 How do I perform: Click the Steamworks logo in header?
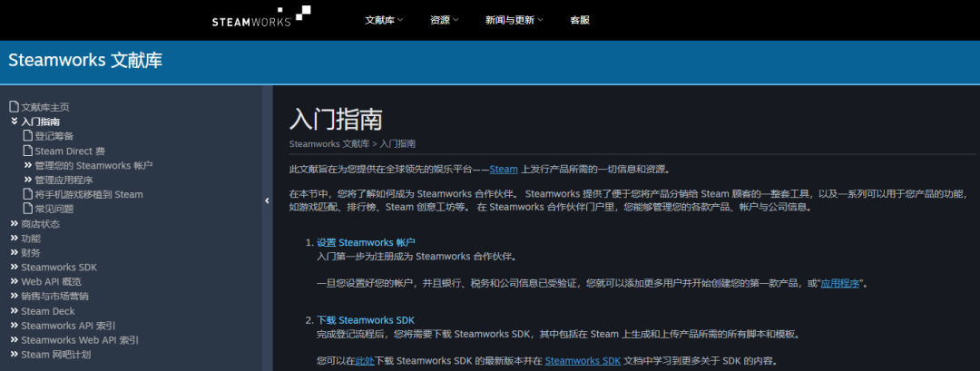260,16
